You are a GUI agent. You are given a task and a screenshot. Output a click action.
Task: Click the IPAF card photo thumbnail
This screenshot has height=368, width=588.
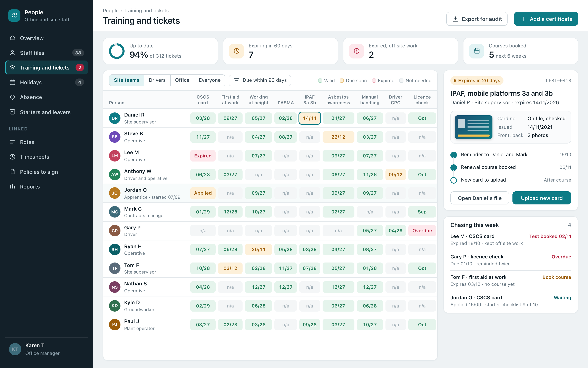click(473, 127)
